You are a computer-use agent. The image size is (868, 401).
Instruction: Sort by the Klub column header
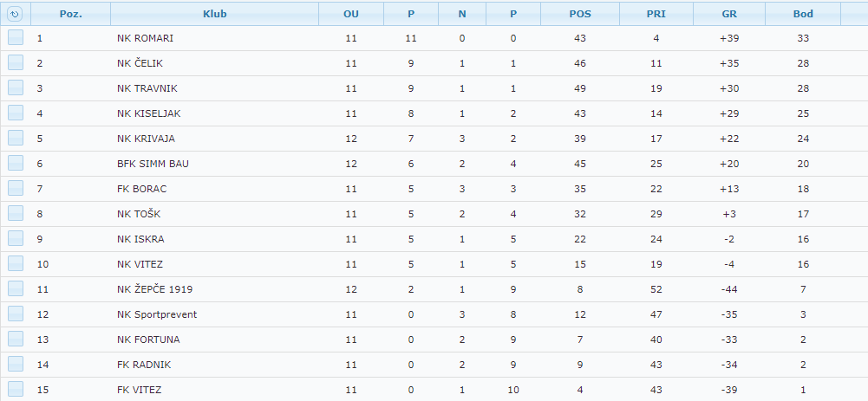214,14
